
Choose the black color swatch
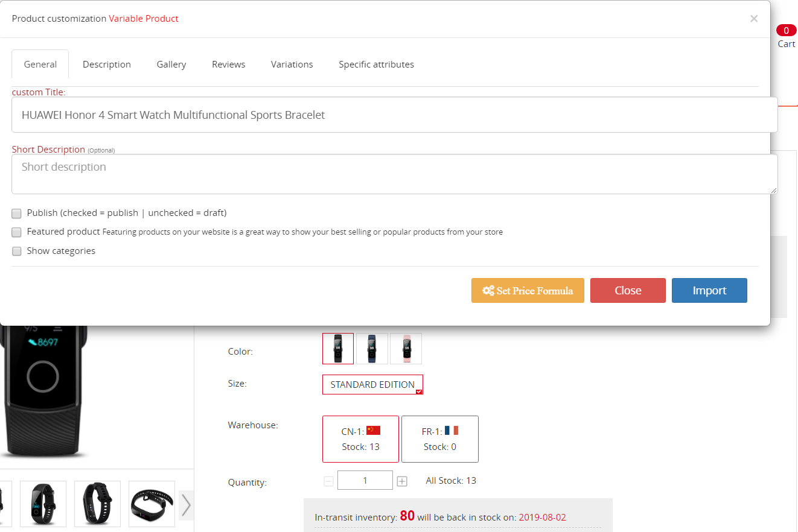[338, 349]
